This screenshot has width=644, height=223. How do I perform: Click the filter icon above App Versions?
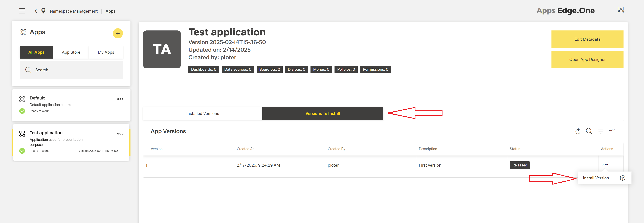point(601,131)
